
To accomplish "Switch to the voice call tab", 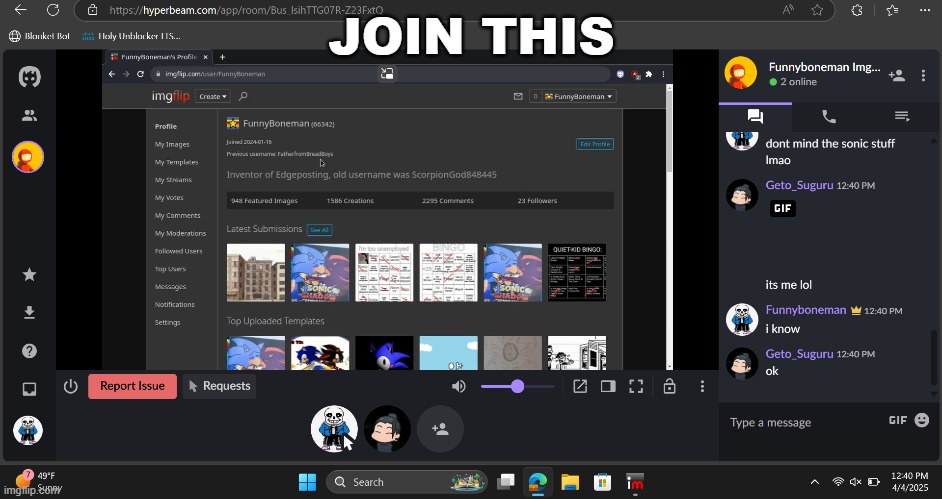I will coord(828,116).
